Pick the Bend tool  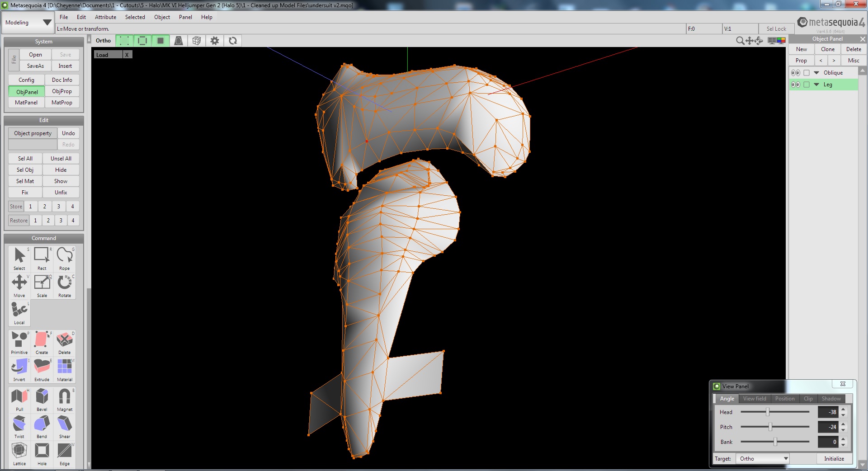(42, 427)
